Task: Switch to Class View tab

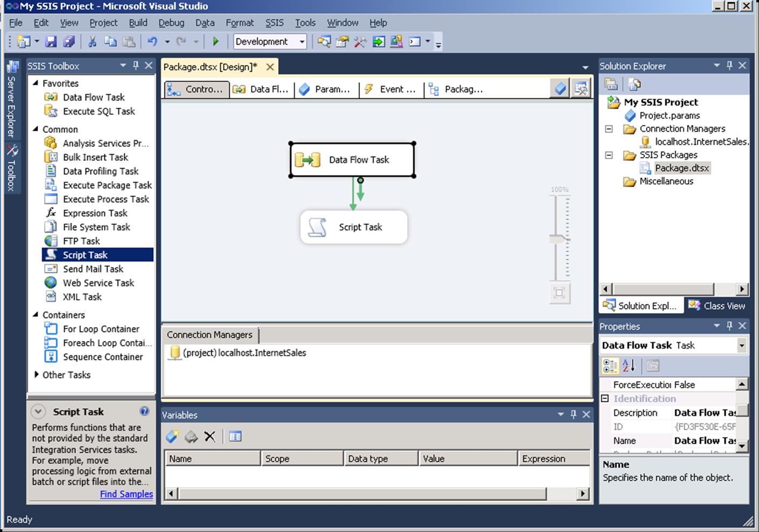Action: pos(717,306)
